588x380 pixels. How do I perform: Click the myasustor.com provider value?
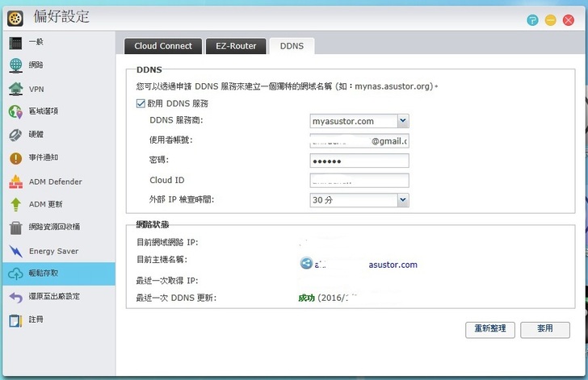point(343,121)
